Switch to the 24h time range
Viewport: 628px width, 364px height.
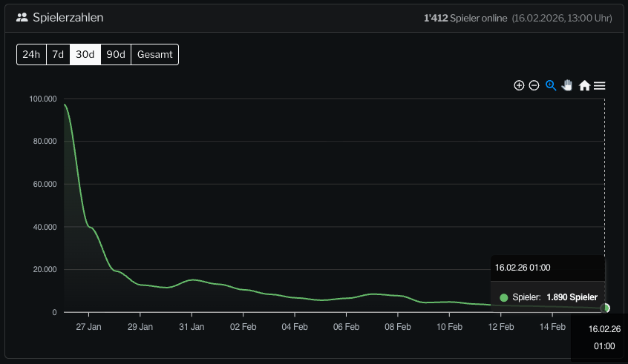pyautogui.click(x=31, y=54)
